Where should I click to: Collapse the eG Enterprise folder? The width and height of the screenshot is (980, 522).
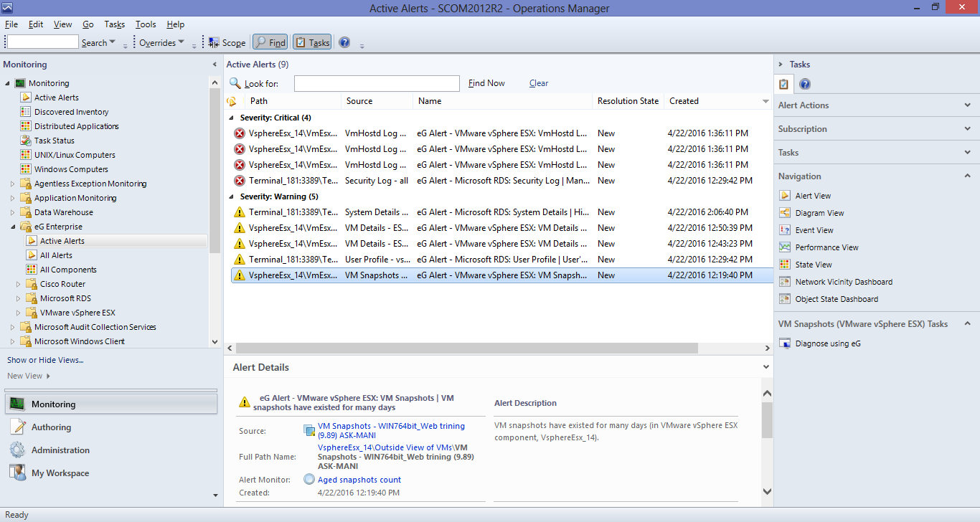tap(12, 227)
